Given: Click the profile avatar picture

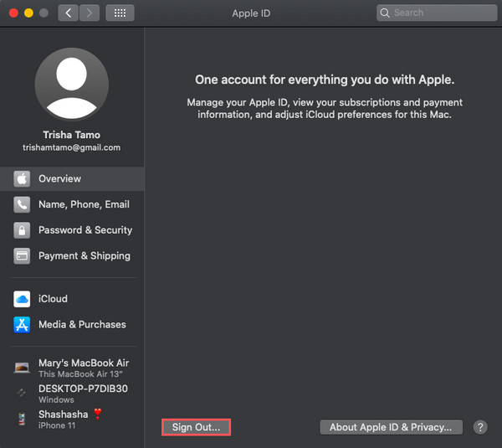Looking at the screenshot, I should [x=71, y=85].
